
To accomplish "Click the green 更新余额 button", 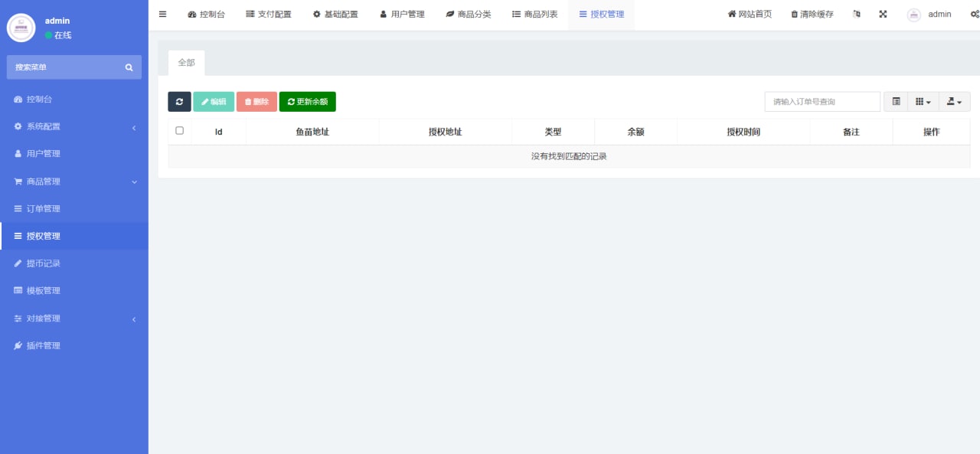I will coord(307,101).
